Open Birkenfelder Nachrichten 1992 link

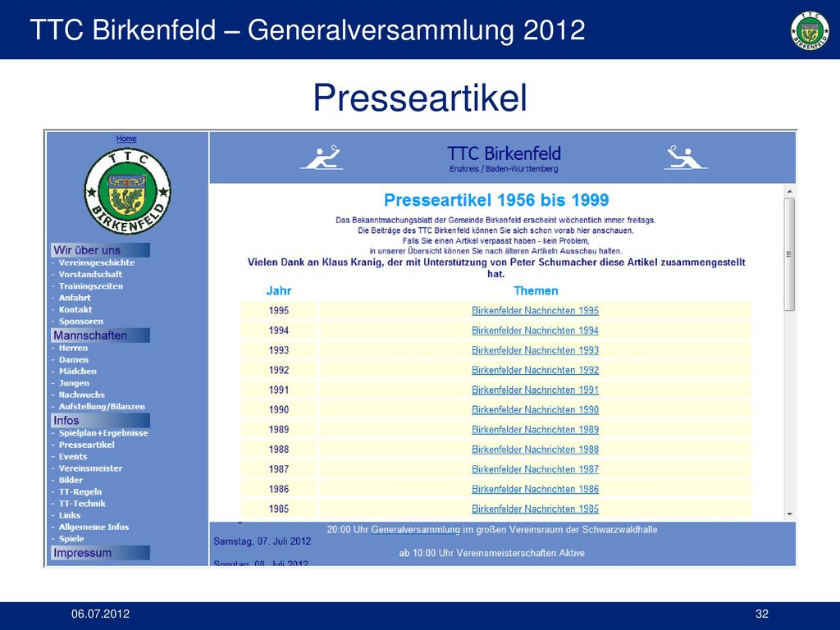click(x=535, y=370)
